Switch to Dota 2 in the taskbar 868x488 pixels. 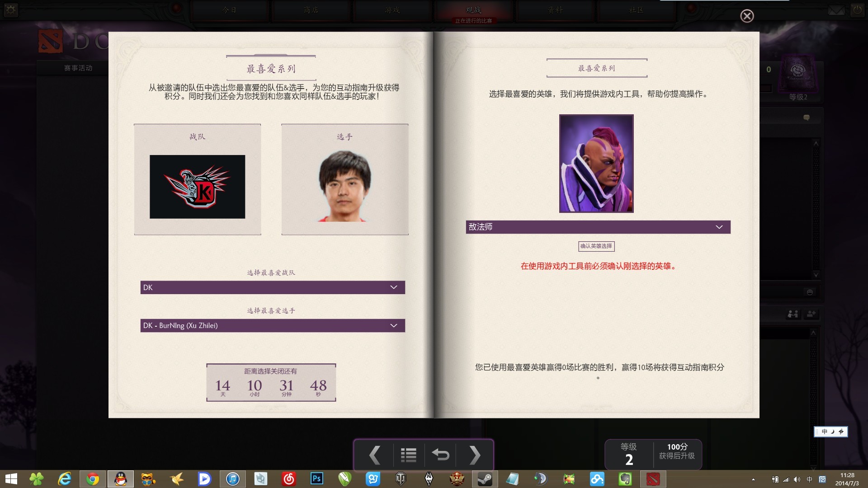tap(653, 479)
